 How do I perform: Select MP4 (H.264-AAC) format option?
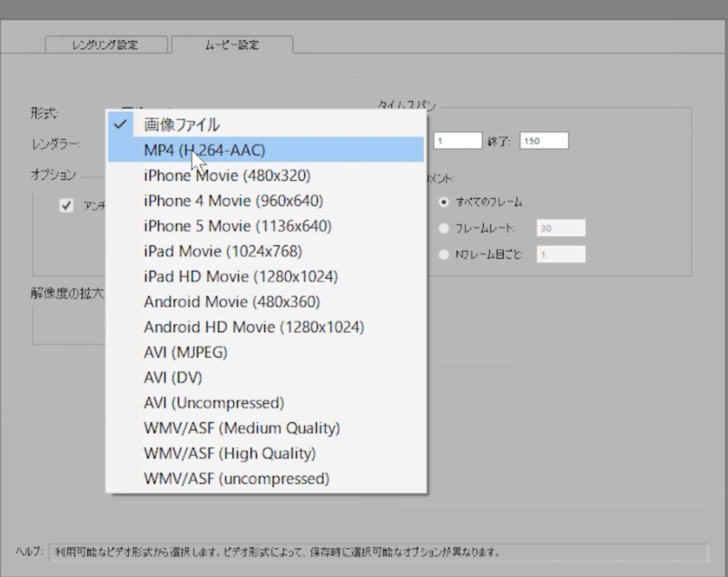[204, 150]
